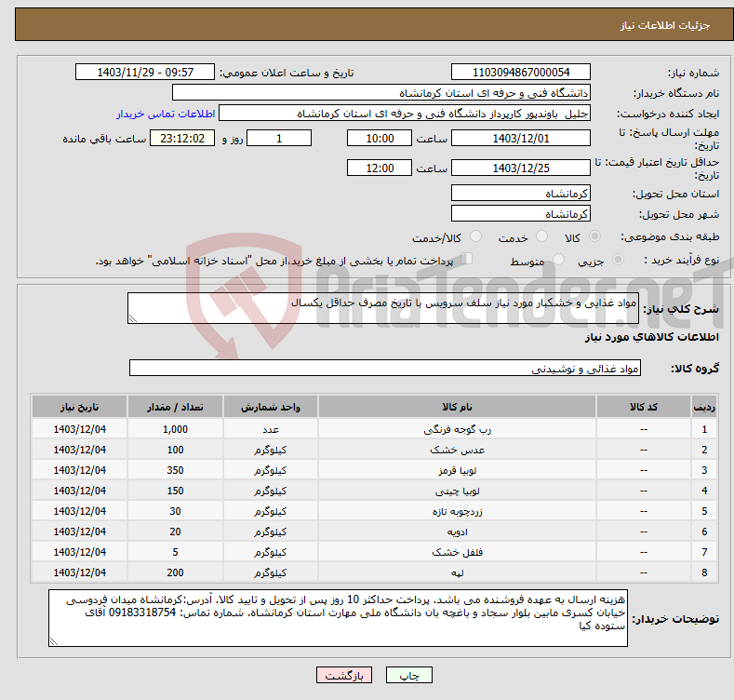Click the delivery province field کرمانشاه
Viewport: 734px width, 700px height.
pos(521,193)
